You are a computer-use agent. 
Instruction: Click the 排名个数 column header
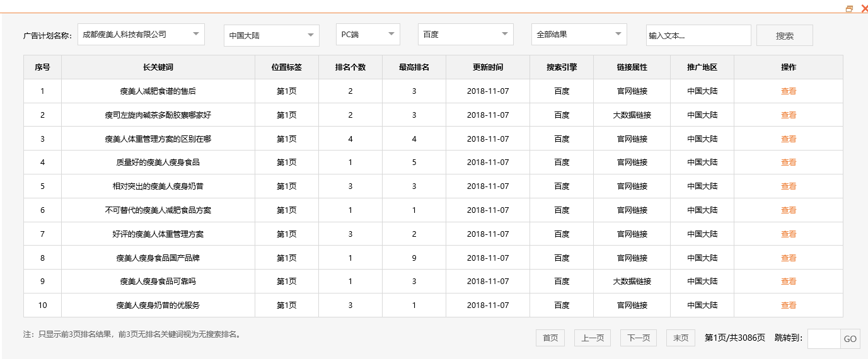point(350,67)
